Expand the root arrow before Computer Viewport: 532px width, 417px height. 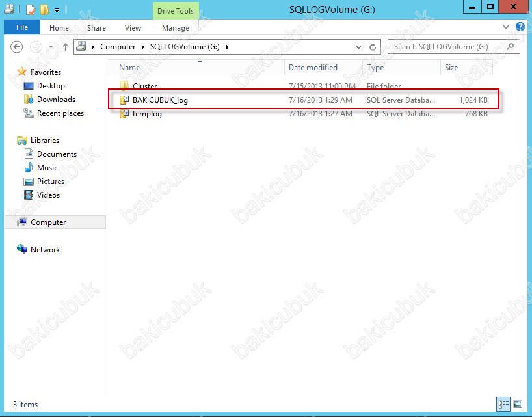(93, 47)
